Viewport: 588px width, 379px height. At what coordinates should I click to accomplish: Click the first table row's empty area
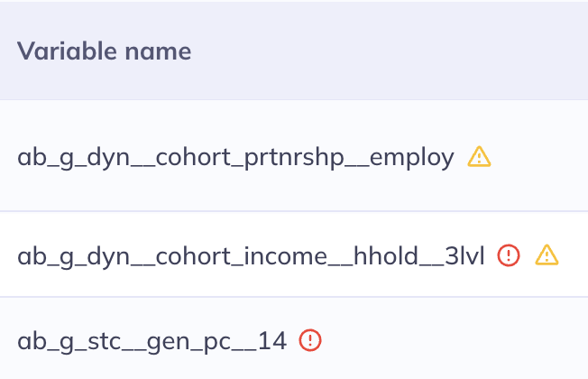[540, 156]
